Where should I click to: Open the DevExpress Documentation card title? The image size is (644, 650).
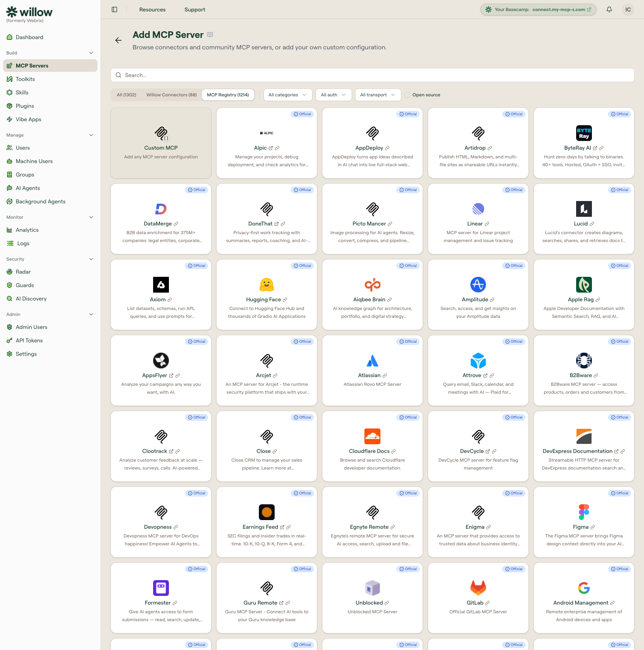pyautogui.click(x=577, y=451)
